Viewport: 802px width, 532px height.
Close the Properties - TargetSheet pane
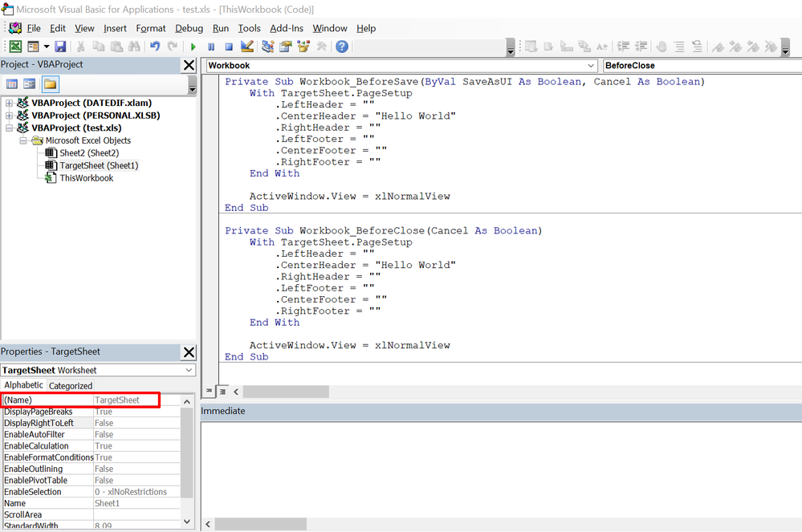tap(189, 352)
